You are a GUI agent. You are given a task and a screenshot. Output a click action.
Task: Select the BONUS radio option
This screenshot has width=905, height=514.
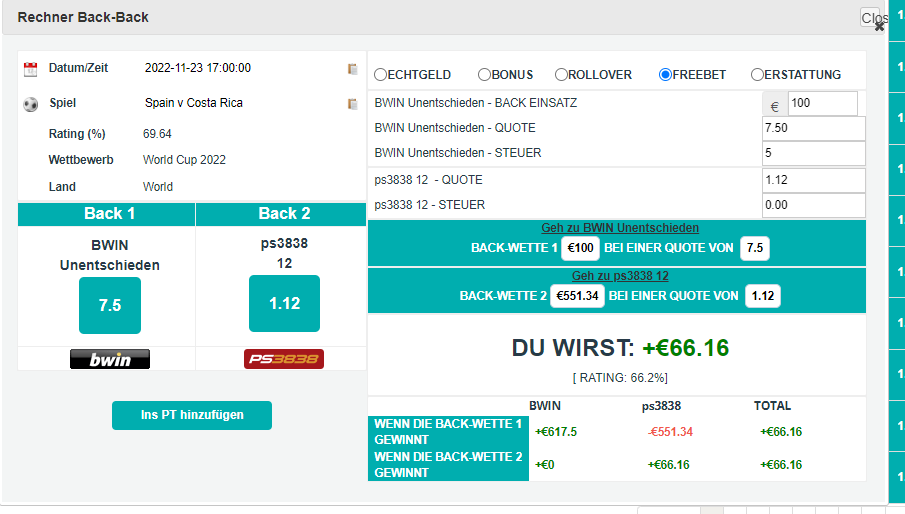484,74
